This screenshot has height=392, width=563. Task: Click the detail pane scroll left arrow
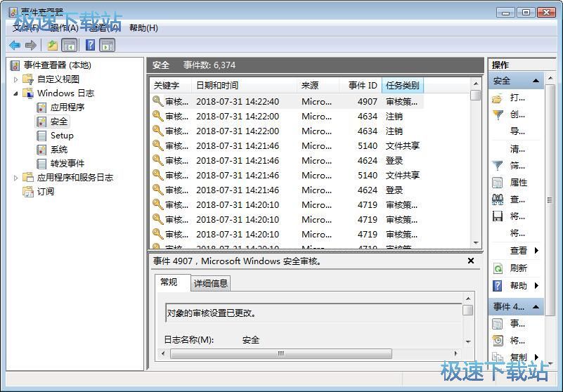163,353
